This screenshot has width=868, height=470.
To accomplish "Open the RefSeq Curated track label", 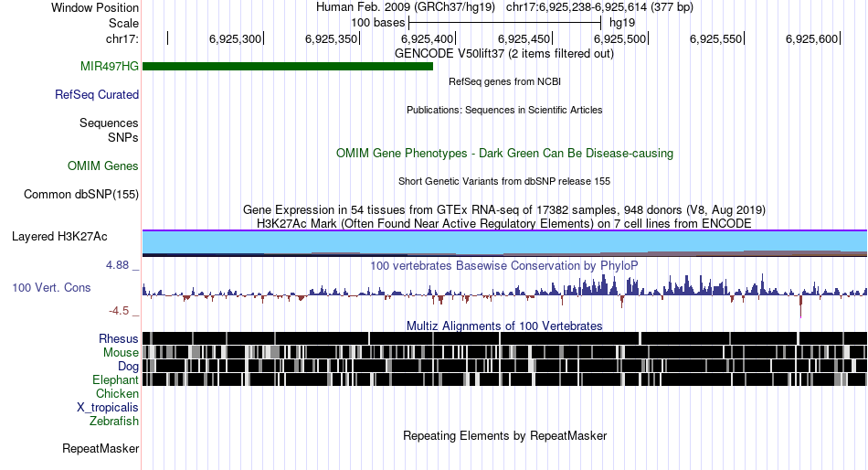I will (97, 95).
